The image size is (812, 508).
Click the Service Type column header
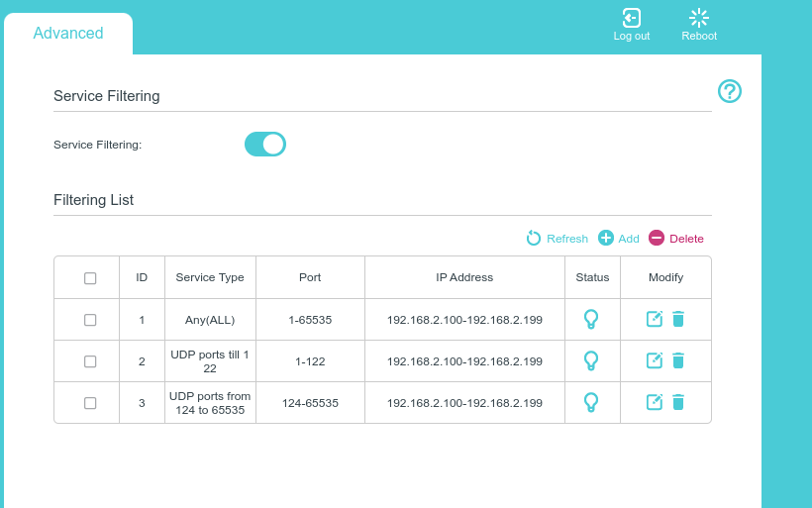(x=210, y=277)
